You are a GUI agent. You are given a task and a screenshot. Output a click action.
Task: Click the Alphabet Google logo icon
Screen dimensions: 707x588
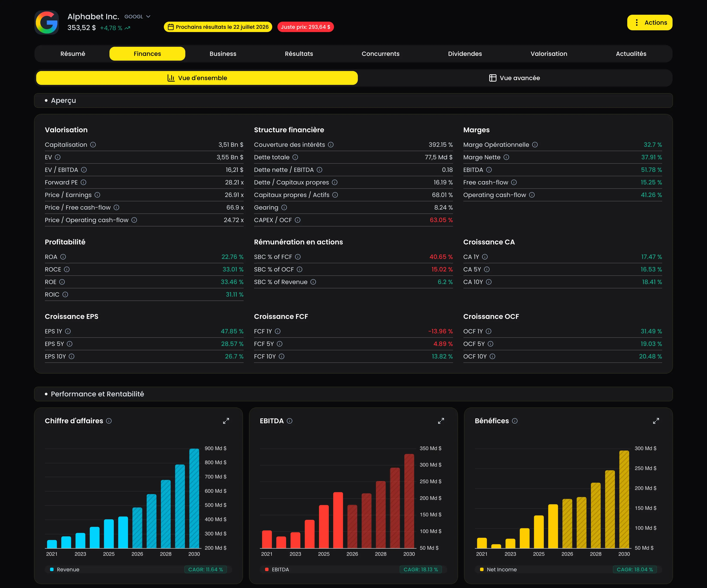point(47,23)
